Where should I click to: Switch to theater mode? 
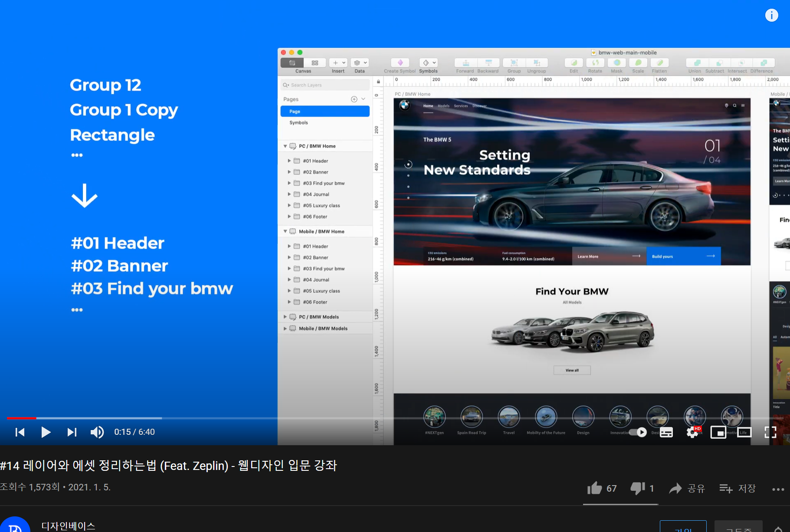(744, 432)
